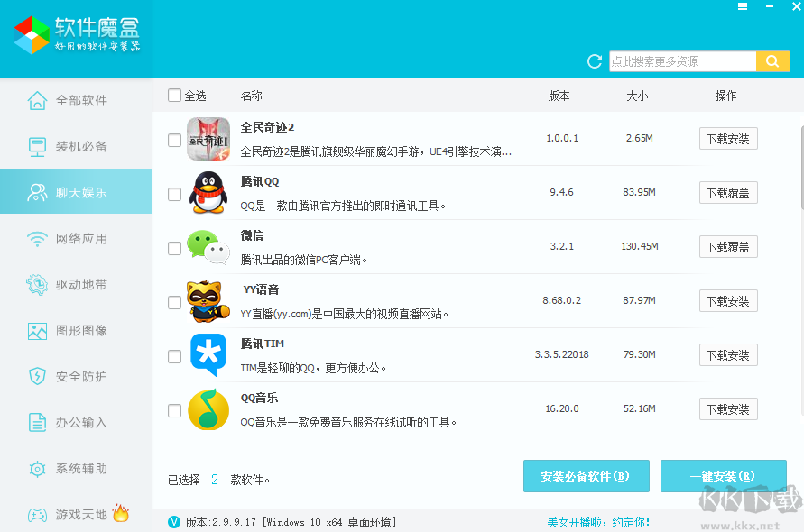This screenshot has height=532, width=804.
Task: Click the YY语音 raccoon icon
Action: (208, 301)
